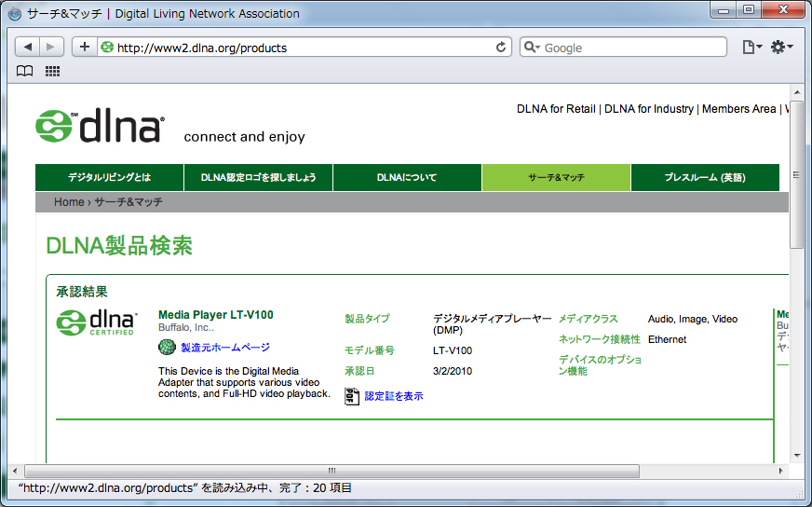Click the Buffalo, Inc.. manufacturer text
The image size is (812, 507).
click(186, 328)
